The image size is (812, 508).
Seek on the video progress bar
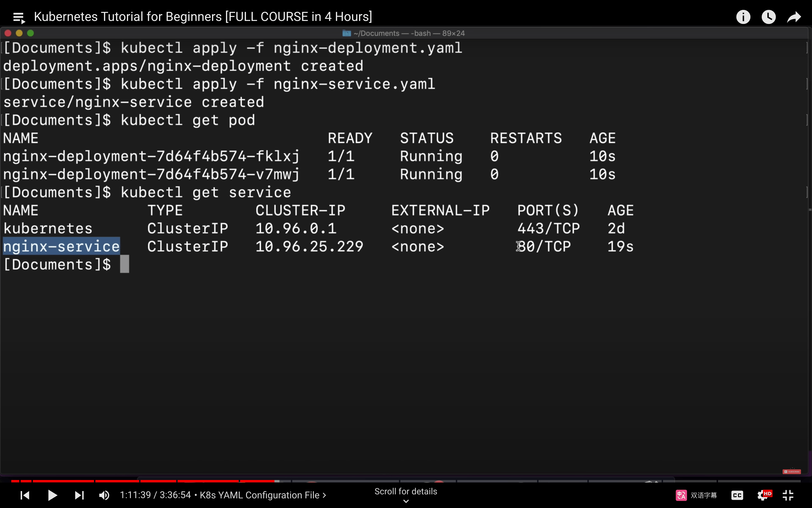(x=406, y=481)
